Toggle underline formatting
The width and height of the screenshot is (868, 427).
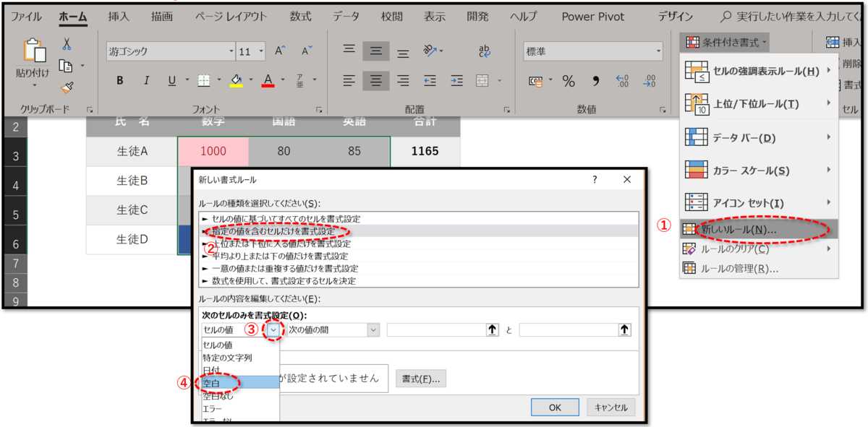point(171,80)
